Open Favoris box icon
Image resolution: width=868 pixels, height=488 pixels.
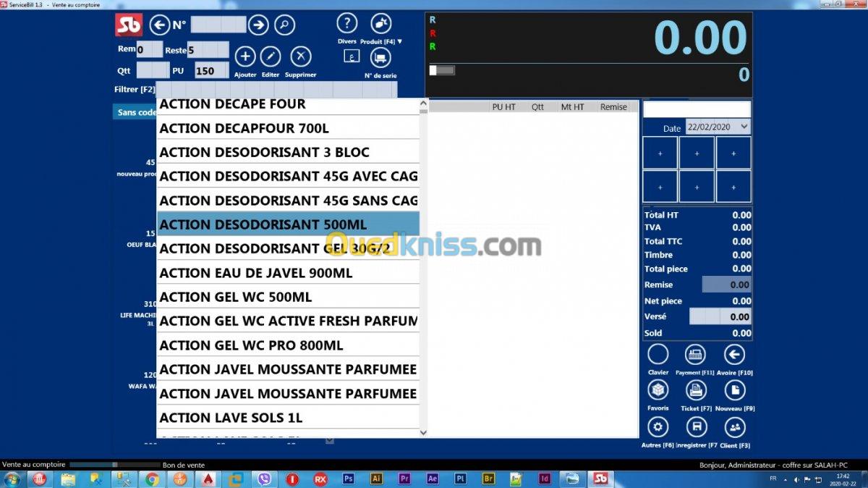658,390
